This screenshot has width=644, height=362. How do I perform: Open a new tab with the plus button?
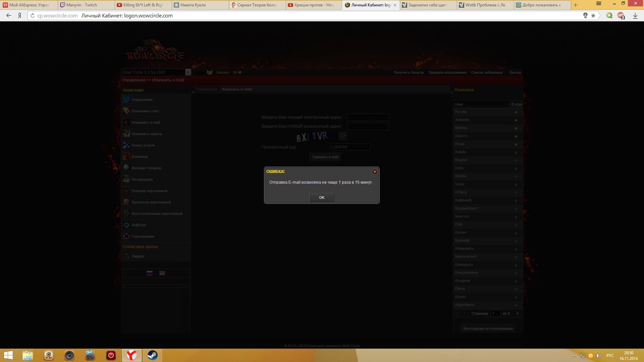coord(576,5)
